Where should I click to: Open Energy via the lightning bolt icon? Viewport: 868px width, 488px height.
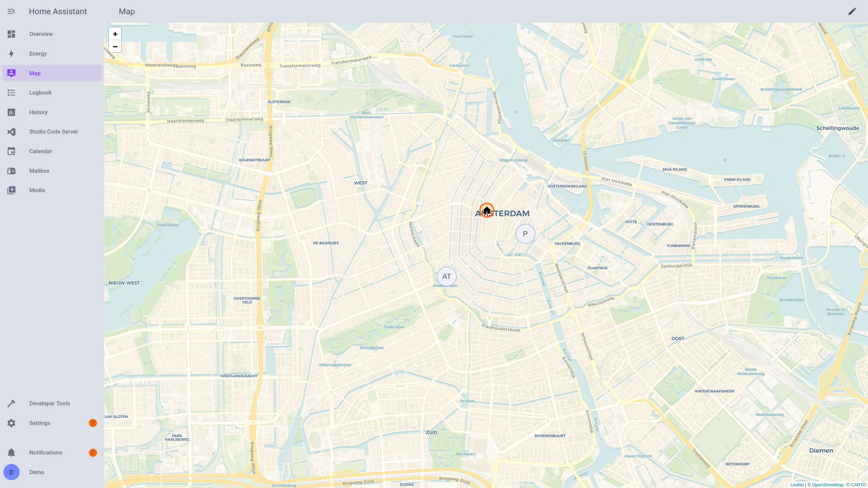tap(11, 54)
